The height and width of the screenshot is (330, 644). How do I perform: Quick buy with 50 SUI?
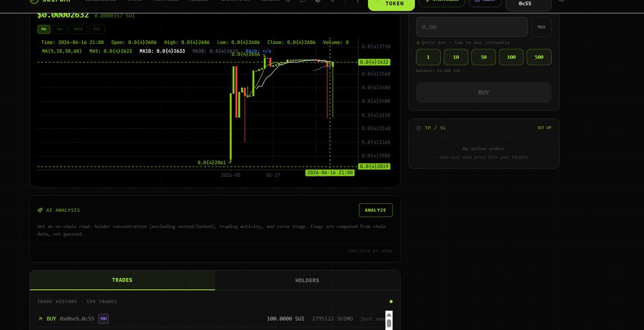pos(484,57)
